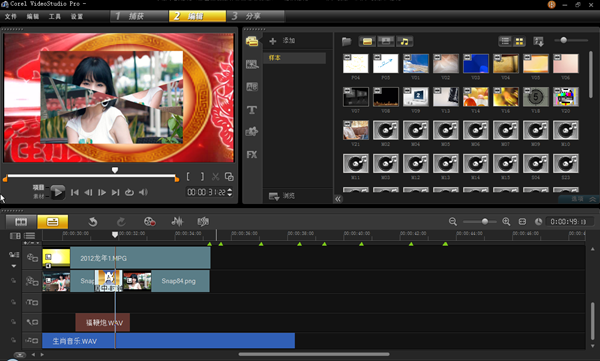
Task: Open the FX filter library
Action: pyautogui.click(x=252, y=155)
